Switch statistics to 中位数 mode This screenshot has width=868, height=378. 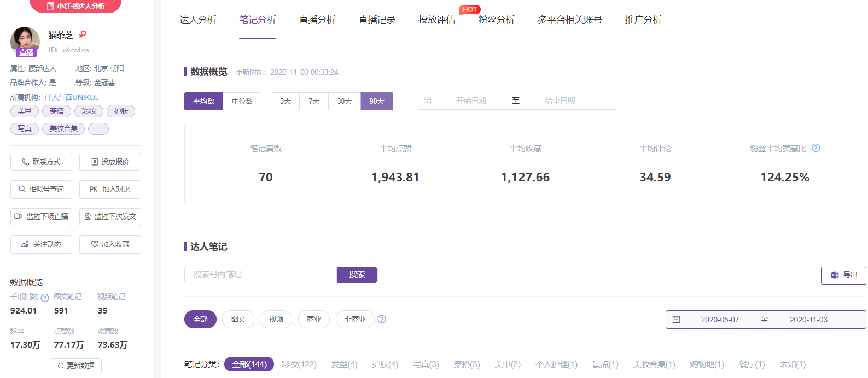pos(242,101)
